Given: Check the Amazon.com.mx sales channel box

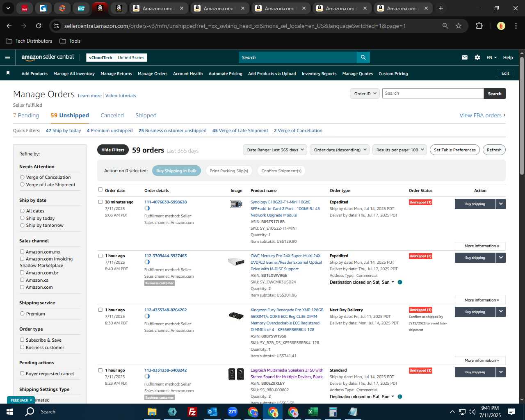Looking at the screenshot, I should pos(22,251).
